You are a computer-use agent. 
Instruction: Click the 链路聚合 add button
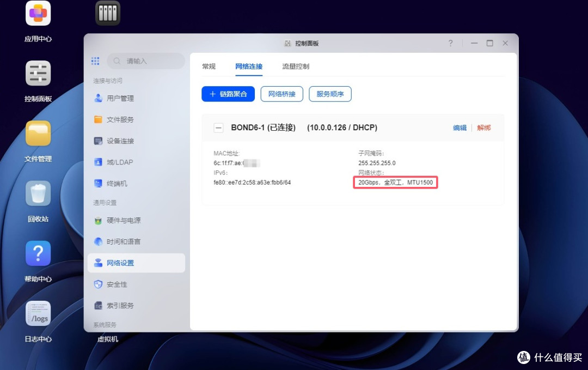(x=228, y=94)
